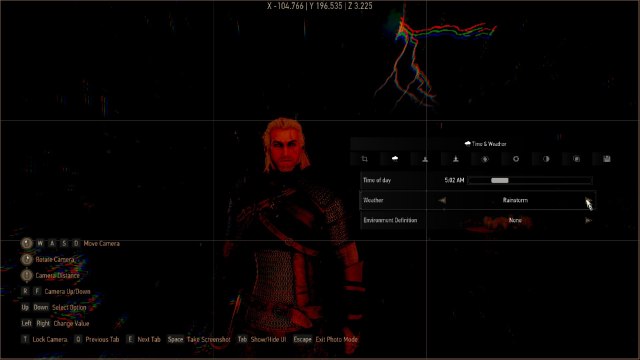Viewport: 640px width, 360px height.
Task: Open the frame/sticker tab icon
Action: pos(576,159)
